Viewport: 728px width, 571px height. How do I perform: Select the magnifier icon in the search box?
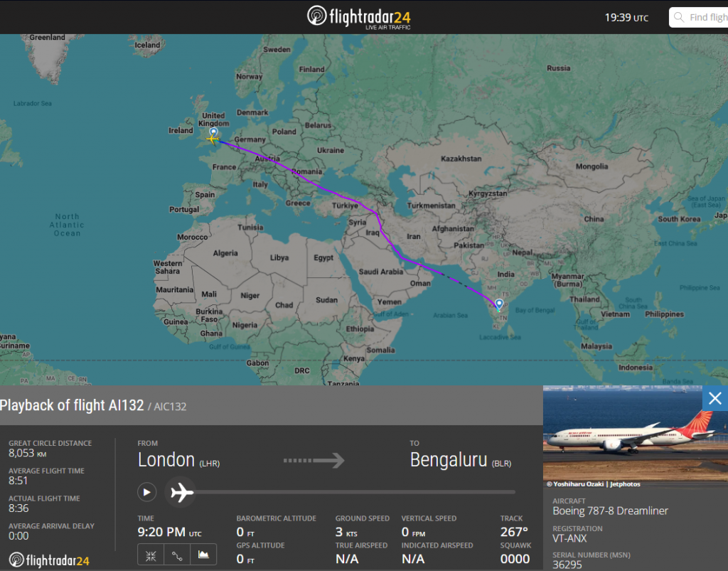coord(678,16)
